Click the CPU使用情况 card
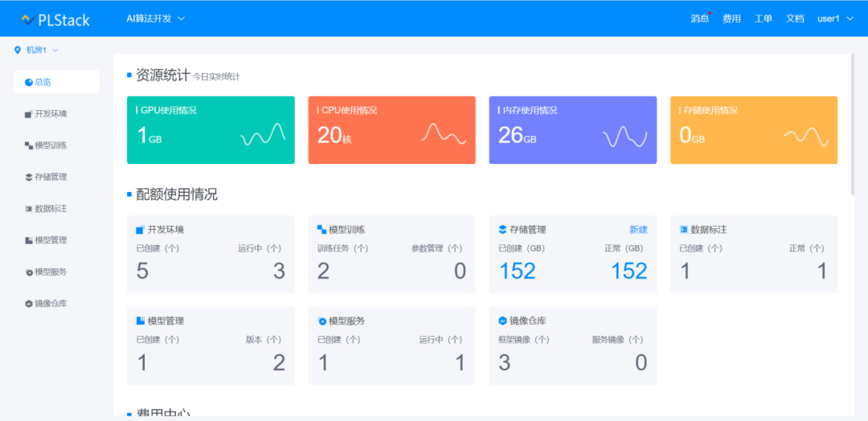Screen dimensions: 868x421 [x=392, y=130]
